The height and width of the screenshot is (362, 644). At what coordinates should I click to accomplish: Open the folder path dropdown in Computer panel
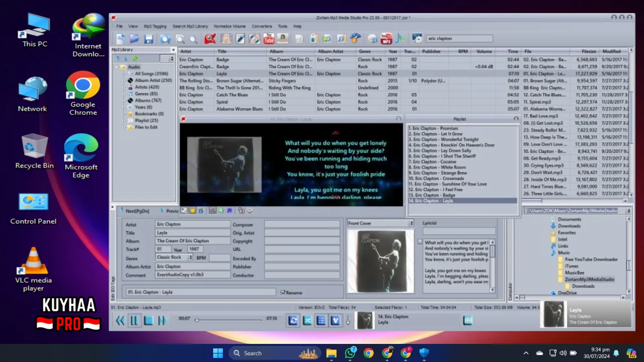pyautogui.click(x=629, y=211)
